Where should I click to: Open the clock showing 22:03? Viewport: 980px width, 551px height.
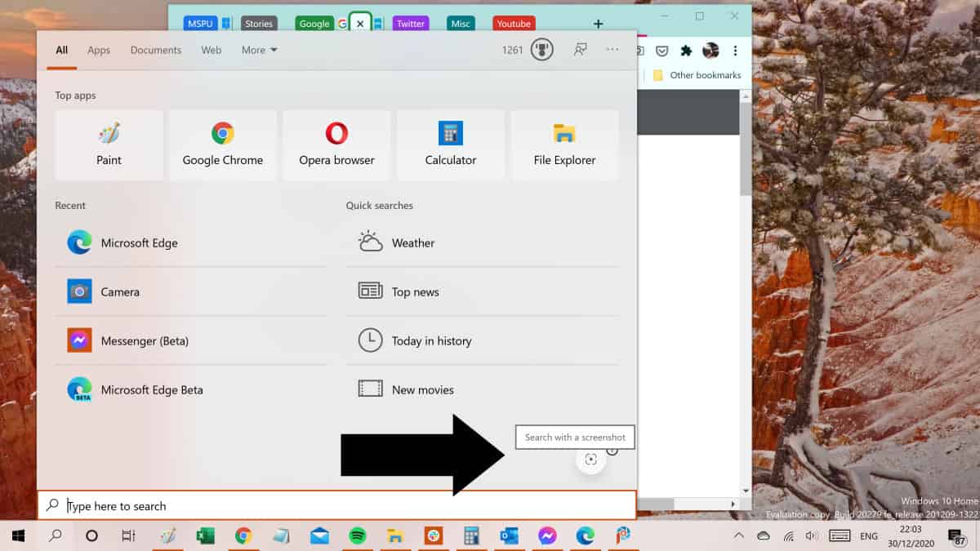911,536
